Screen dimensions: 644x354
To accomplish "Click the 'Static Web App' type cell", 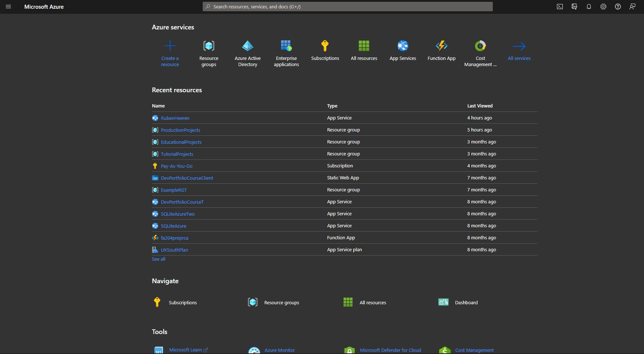I will (343, 178).
